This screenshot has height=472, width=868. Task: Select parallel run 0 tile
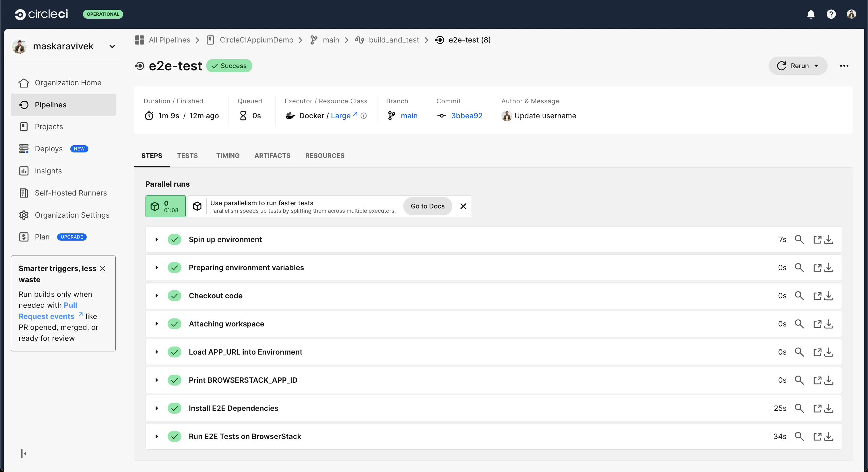(x=165, y=206)
